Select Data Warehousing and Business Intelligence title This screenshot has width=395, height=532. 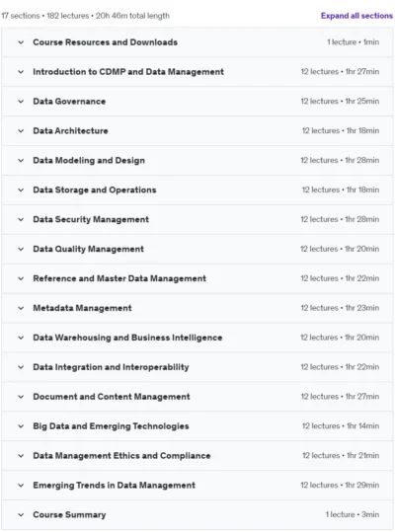(x=127, y=338)
